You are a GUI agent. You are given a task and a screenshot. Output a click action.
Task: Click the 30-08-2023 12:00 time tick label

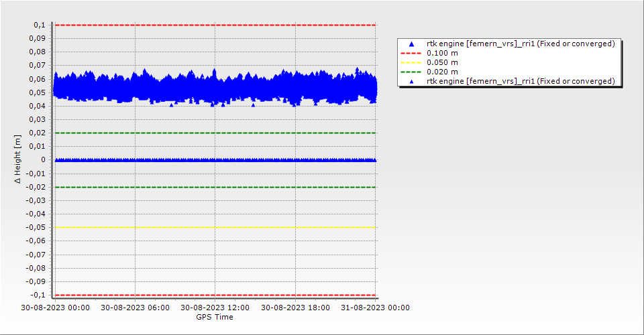[x=215, y=308]
